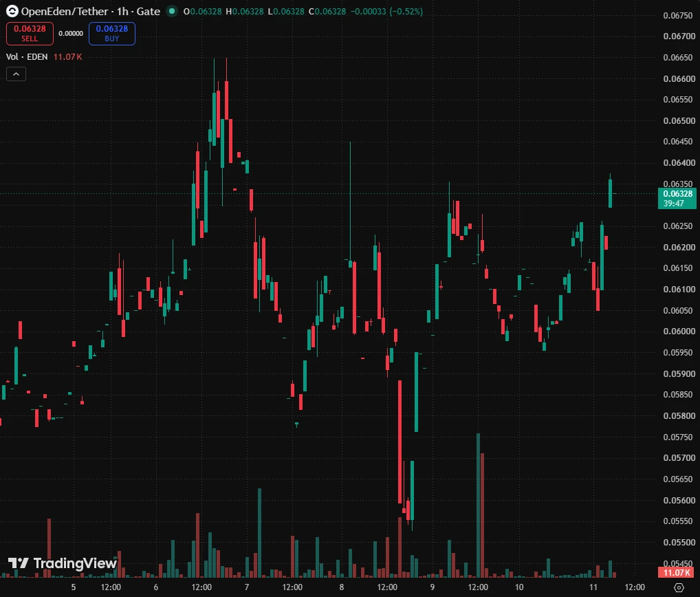Screen dimensions: 700x597
Task: Click the red SELL button
Action: pos(30,34)
